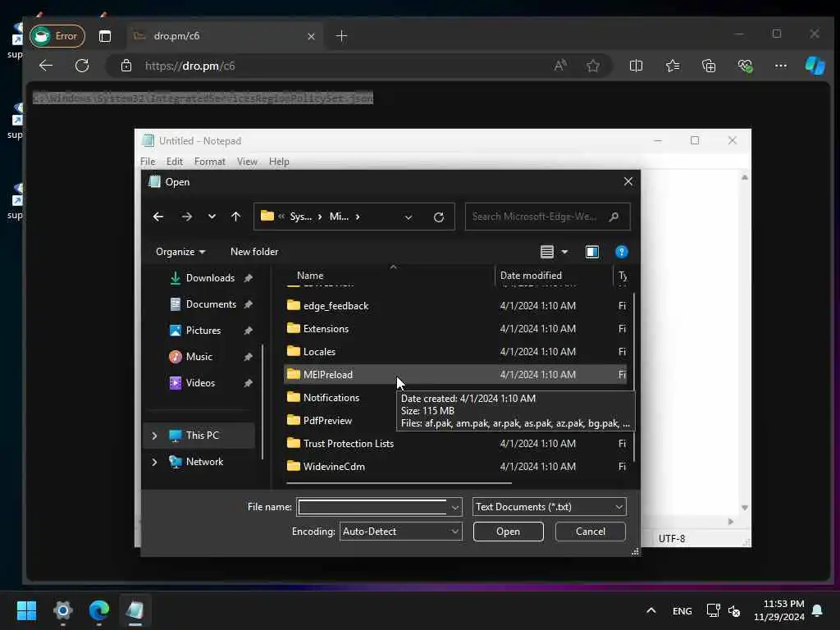Select Music in the sidebar
The width and height of the screenshot is (840, 630).
[199, 357]
